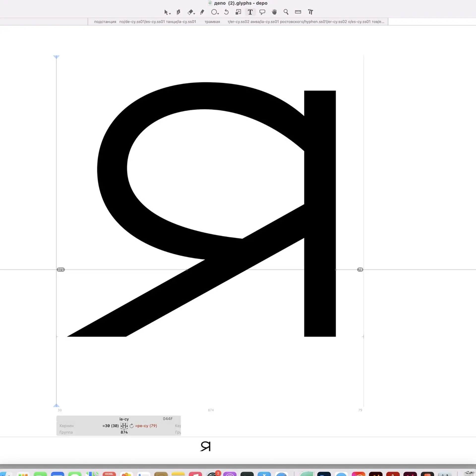Choose the Scale tool
This screenshot has width=476, height=476.
[x=238, y=12]
